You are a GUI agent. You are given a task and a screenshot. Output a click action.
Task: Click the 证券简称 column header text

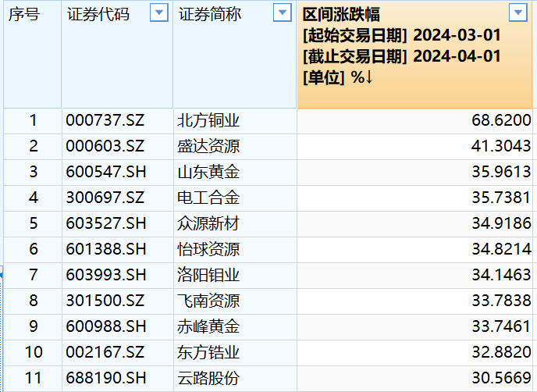(210, 14)
